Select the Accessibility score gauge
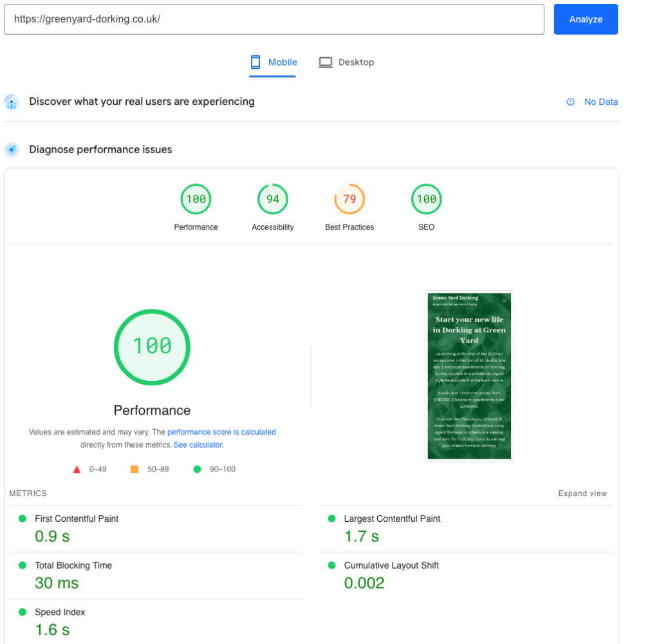Image resolution: width=659 pixels, height=644 pixels. tap(273, 199)
